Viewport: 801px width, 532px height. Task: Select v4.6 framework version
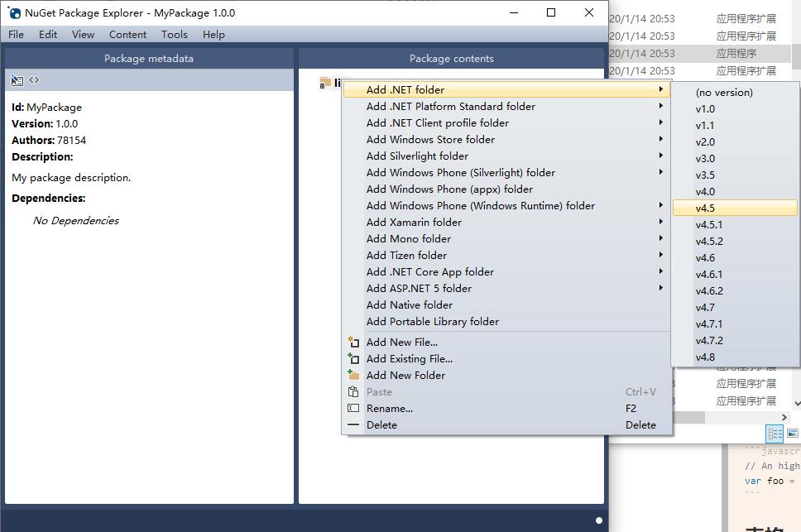pyautogui.click(x=735, y=258)
